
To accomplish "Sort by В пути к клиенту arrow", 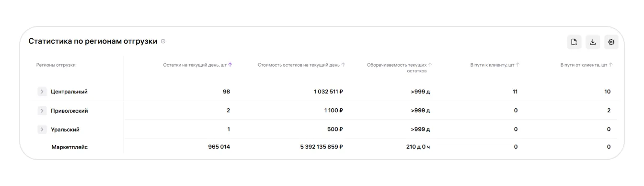I will (x=517, y=65).
